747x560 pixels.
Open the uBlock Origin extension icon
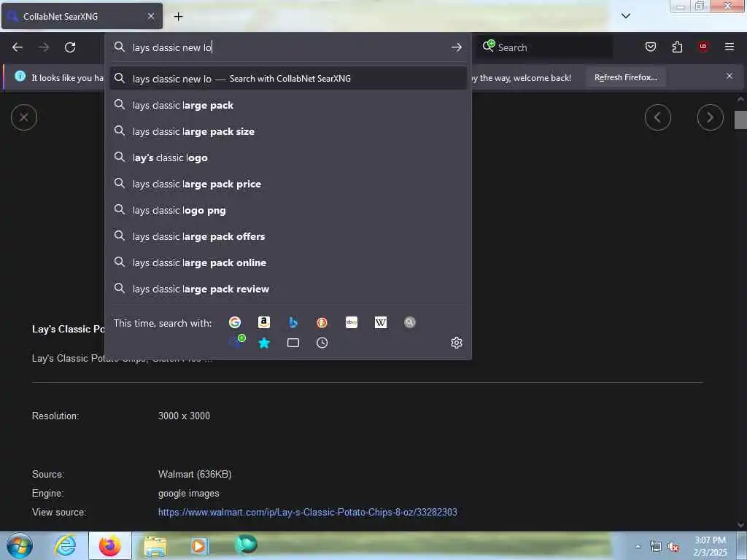coord(703,47)
